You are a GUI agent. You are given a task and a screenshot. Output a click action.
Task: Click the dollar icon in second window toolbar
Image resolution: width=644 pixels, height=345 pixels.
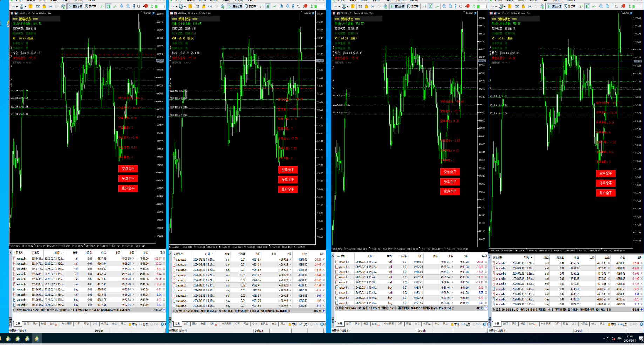[190, 6]
